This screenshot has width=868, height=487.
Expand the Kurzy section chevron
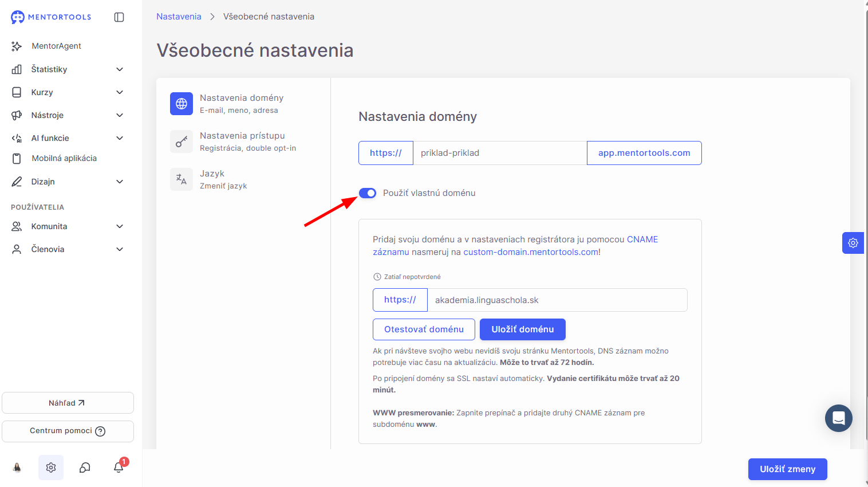pyautogui.click(x=120, y=92)
